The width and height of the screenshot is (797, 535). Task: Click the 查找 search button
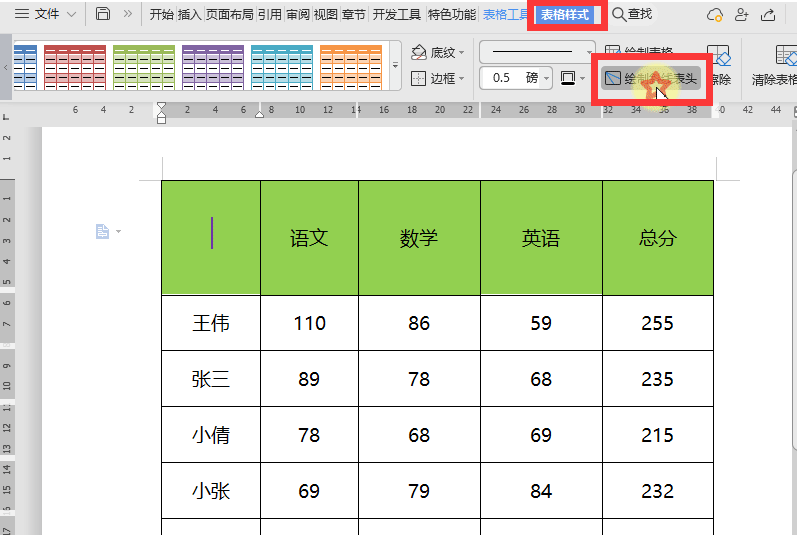click(633, 14)
